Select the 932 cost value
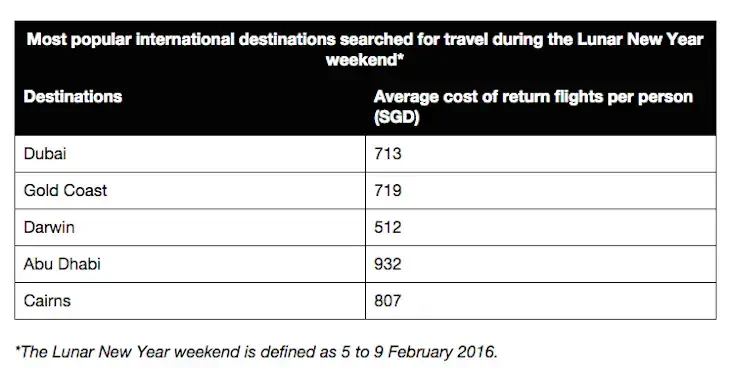This screenshot has height=376, width=732. tap(387, 264)
